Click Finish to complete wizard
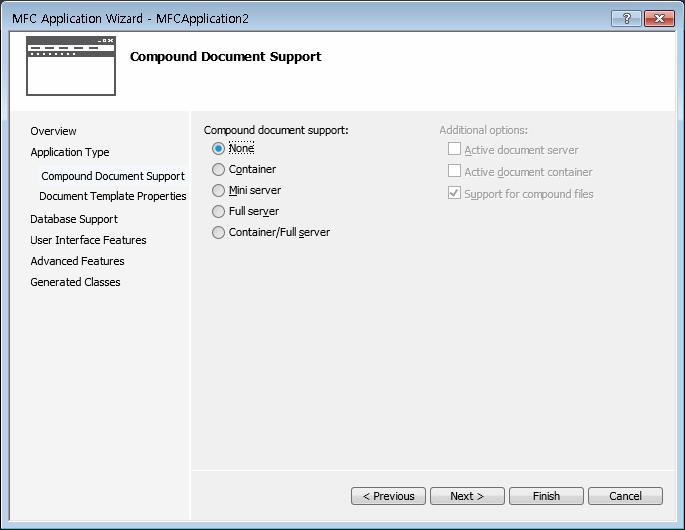This screenshot has height=530, width=685. 547,496
